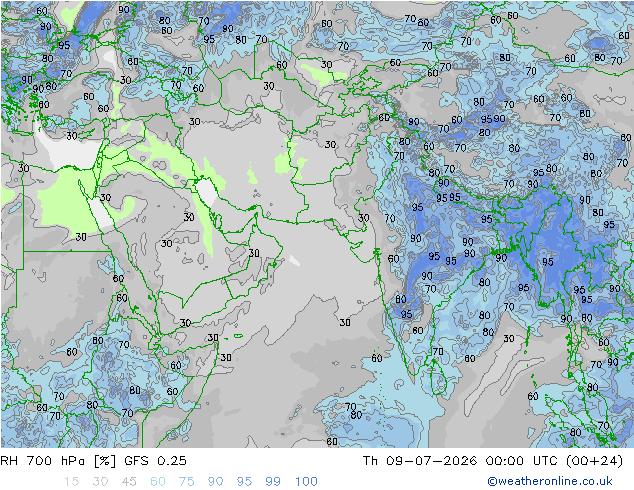Select the 100 value in the colour legend

(x=306, y=482)
